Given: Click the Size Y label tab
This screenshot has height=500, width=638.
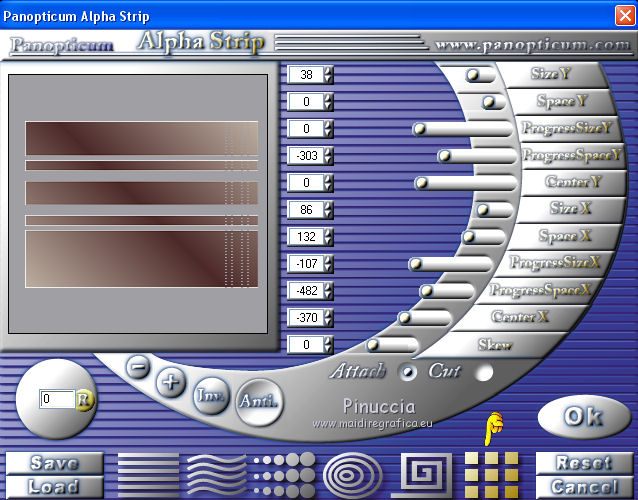Looking at the screenshot, I should 553,74.
